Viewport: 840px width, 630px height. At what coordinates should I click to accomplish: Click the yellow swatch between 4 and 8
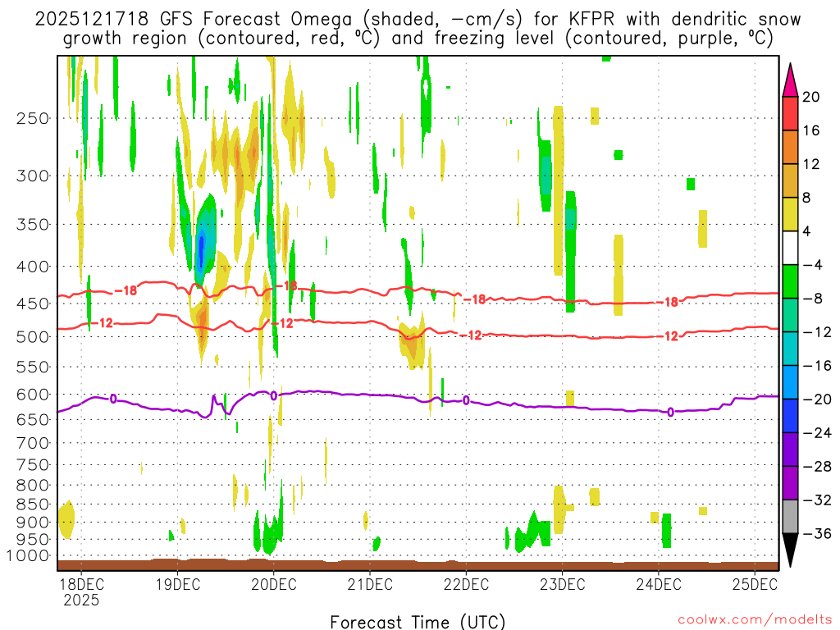pyautogui.click(x=790, y=214)
